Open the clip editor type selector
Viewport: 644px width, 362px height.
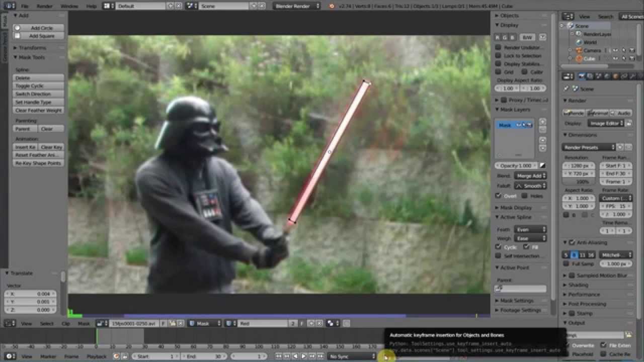(x=10, y=324)
